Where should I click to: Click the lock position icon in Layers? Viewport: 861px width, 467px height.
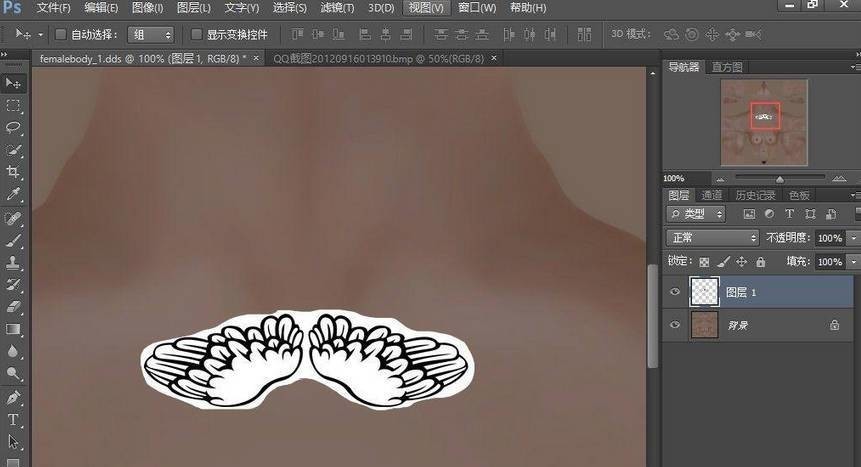tap(741, 262)
